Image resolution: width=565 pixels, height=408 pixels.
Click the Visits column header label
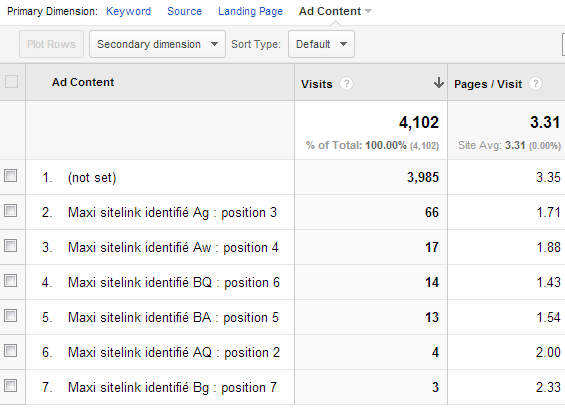coord(317,84)
